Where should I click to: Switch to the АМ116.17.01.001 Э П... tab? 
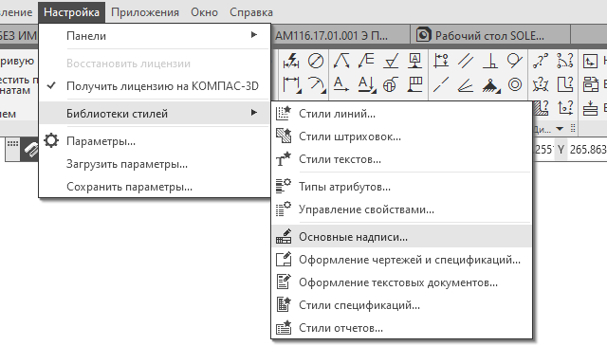340,36
